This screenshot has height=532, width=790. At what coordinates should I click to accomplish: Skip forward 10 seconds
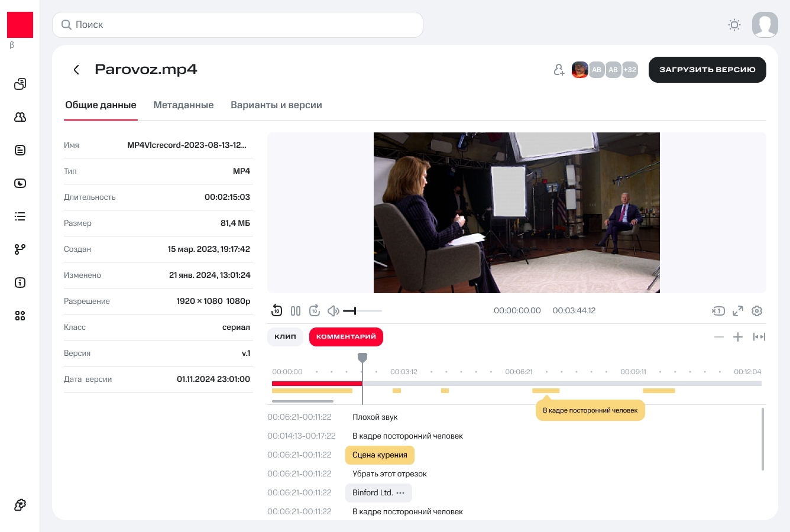[x=315, y=311]
